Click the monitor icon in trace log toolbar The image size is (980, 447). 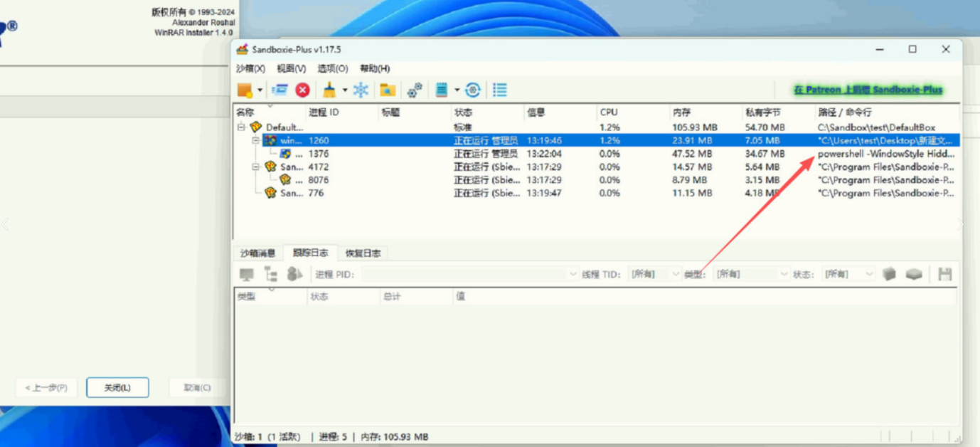pos(247,274)
